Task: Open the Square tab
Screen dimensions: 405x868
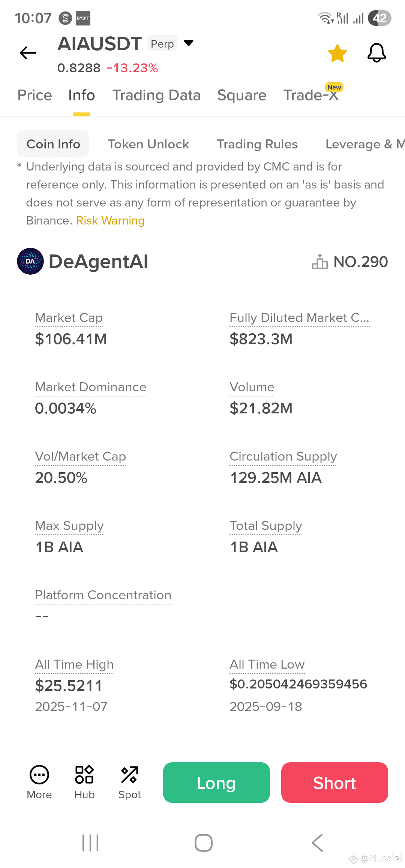Action: [x=242, y=95]
